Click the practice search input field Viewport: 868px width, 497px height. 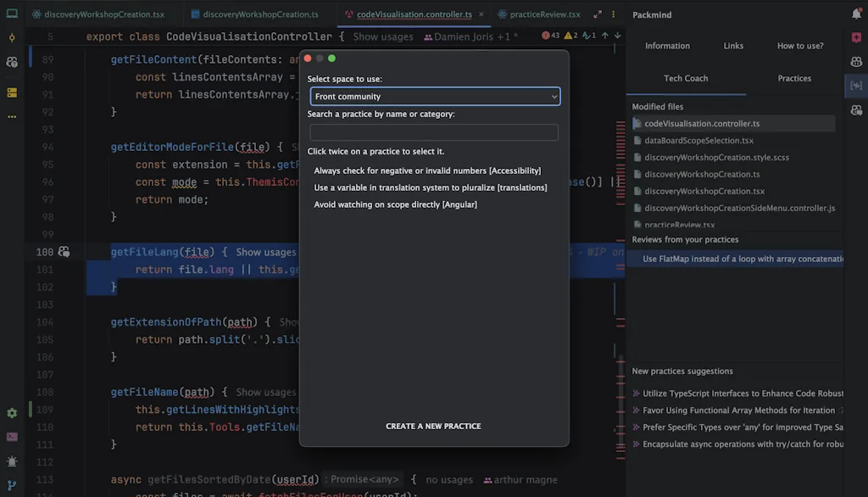point(434,132)
